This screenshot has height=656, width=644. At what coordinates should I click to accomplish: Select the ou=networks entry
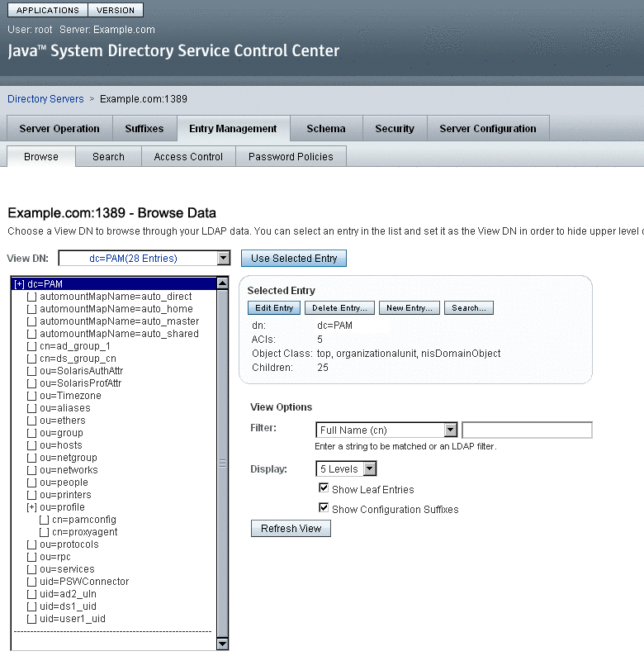click(69, 470)
